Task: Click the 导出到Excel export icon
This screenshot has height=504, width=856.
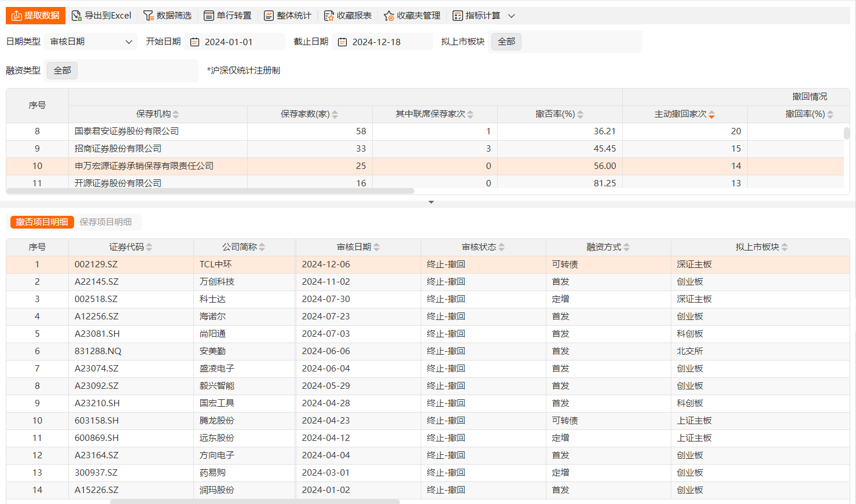Action: point(76,16)
